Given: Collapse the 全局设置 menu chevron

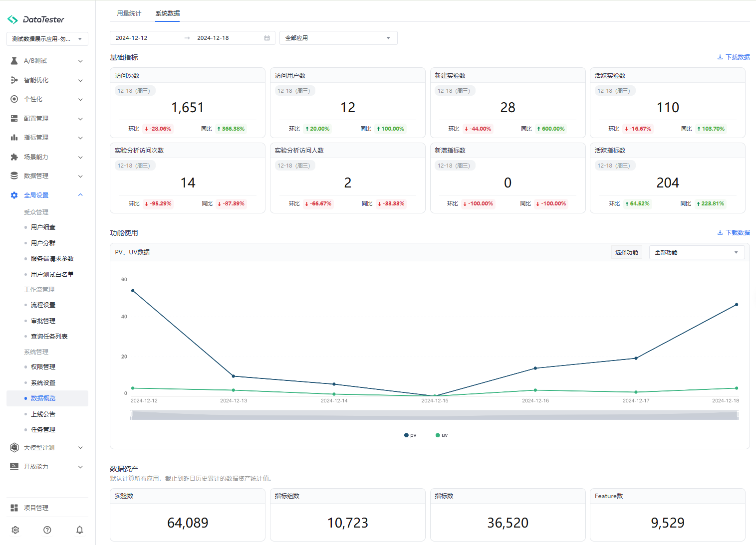Looking at the screenshot, I should tap(80, 195).
